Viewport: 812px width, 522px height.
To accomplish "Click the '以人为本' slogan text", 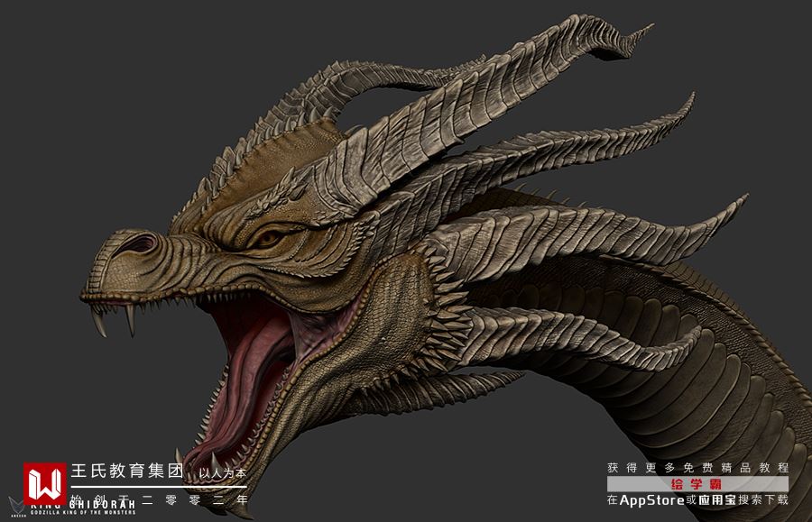I will (223, 472).
